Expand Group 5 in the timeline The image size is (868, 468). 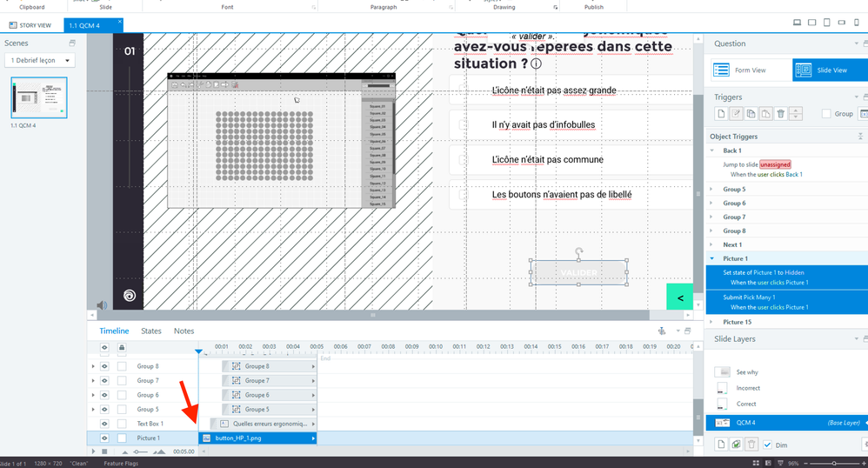[x=93, y=410]
